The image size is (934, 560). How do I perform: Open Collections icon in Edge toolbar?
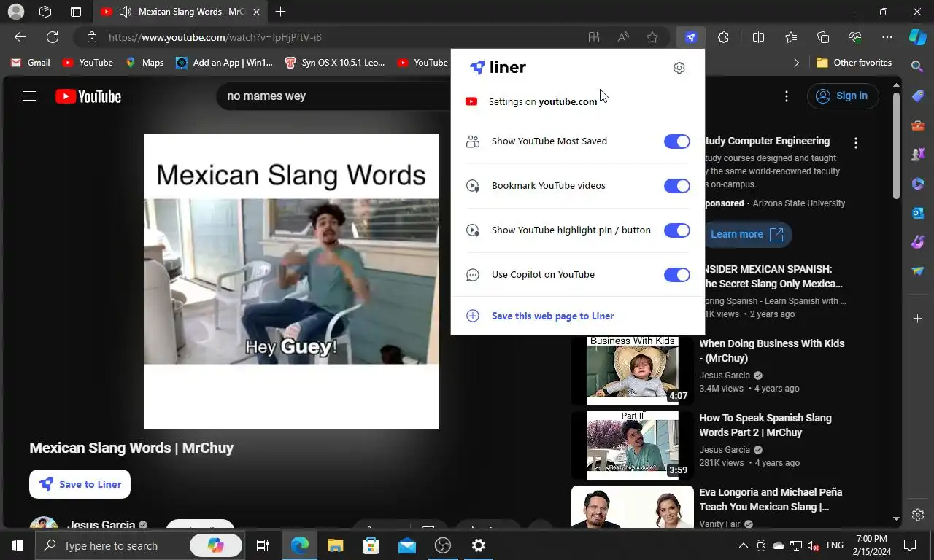point(823,37)
